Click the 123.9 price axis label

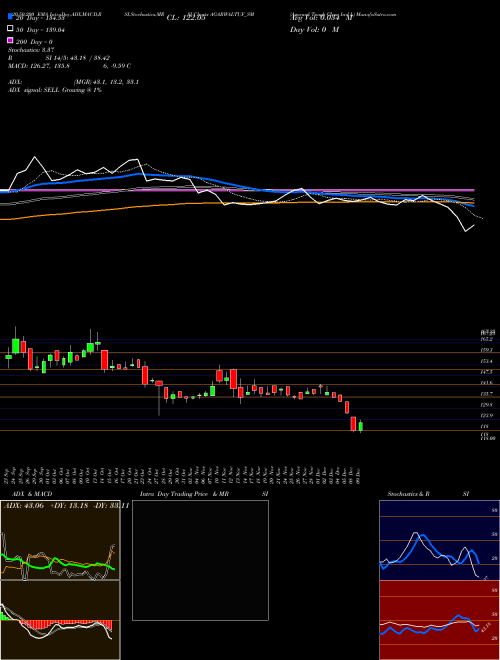[487, 416]
